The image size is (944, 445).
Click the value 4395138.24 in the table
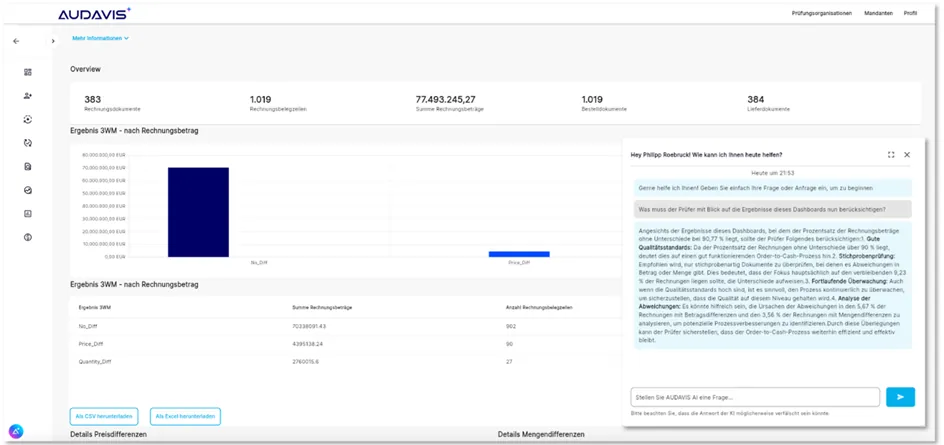[x=308, y=344]
